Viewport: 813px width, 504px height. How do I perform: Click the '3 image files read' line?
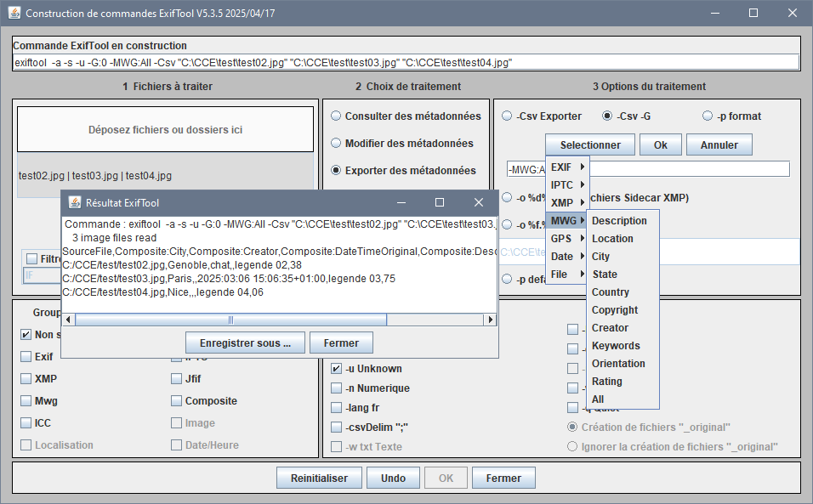click(x=114, y=238)
